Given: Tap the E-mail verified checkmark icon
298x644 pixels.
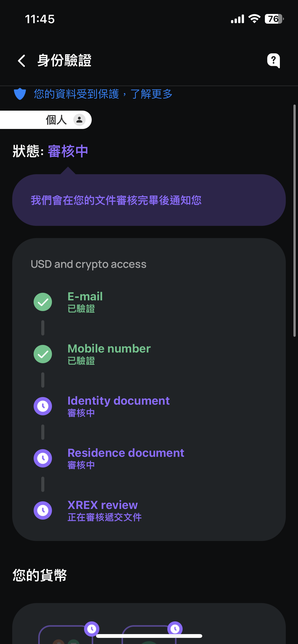Looking at the screenshot, I should (x=43, y=302).
